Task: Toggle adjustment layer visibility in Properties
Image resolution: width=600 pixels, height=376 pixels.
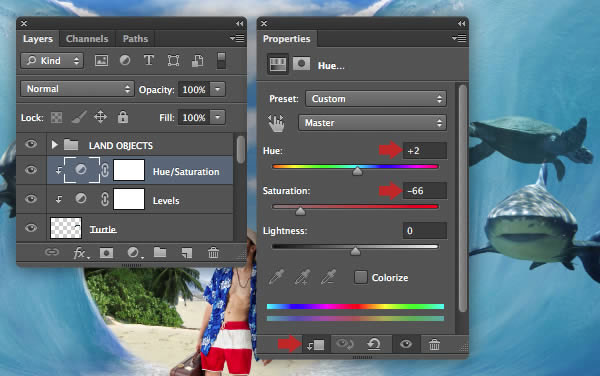Action: pos(406,345)
